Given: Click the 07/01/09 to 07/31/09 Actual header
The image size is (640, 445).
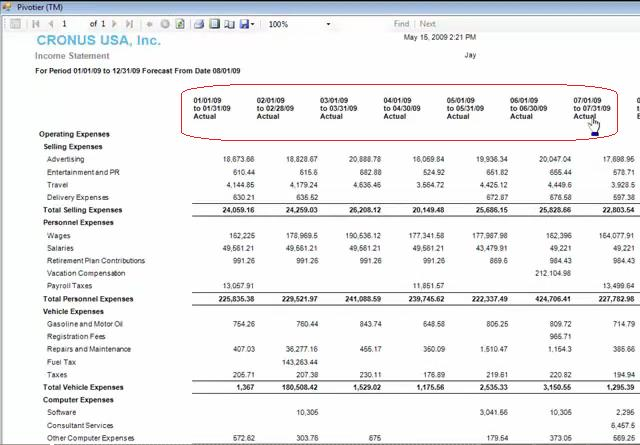Looking at the screenshot, I should click(592, 108).
